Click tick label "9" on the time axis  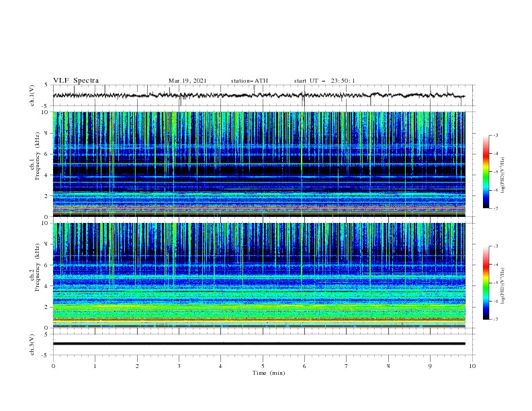pos(430,366)
